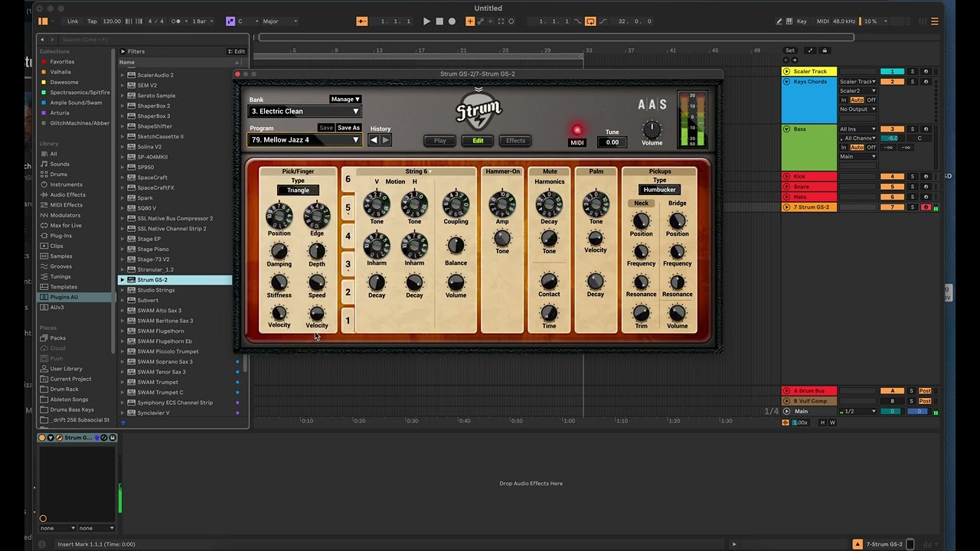Click the Link button
This screenshot has width=980, height=551.
click(73, 21)
